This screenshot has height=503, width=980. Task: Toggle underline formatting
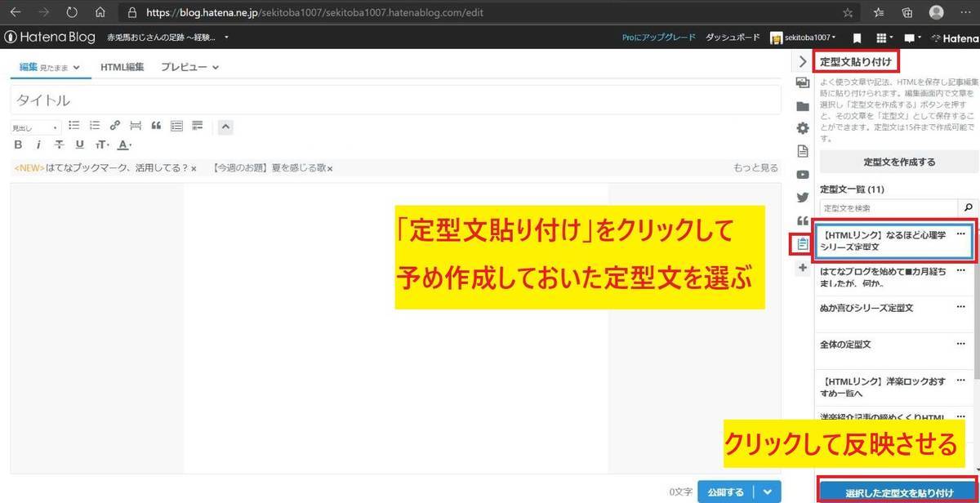pyautogui.click(x=79, y=145)
